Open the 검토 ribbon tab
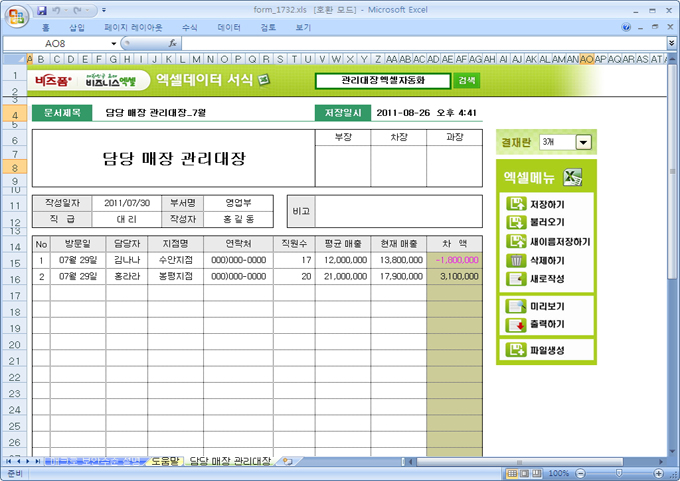 [x=268, y=28]
